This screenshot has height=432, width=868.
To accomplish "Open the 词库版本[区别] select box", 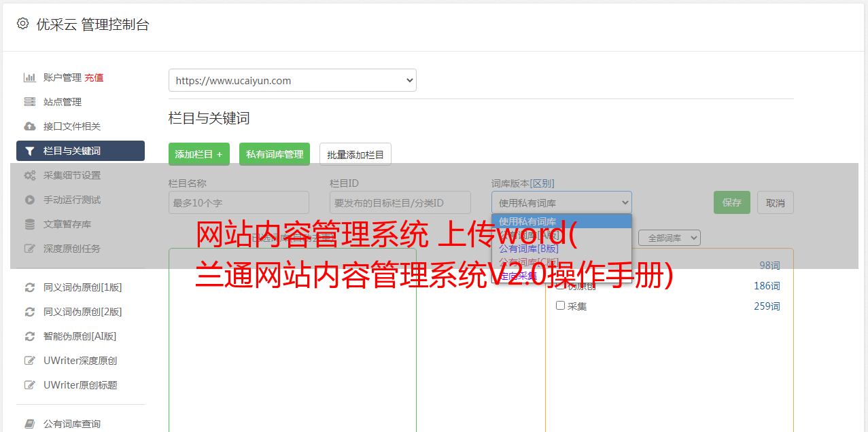I will tap(561, 202).
